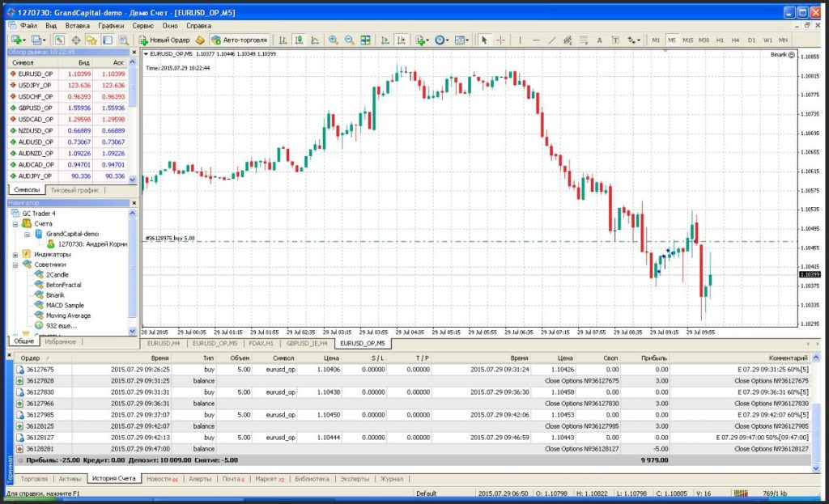Click the Новый Ордер button
The width and height of the screenshot is (829, 504).
(164, 40)
